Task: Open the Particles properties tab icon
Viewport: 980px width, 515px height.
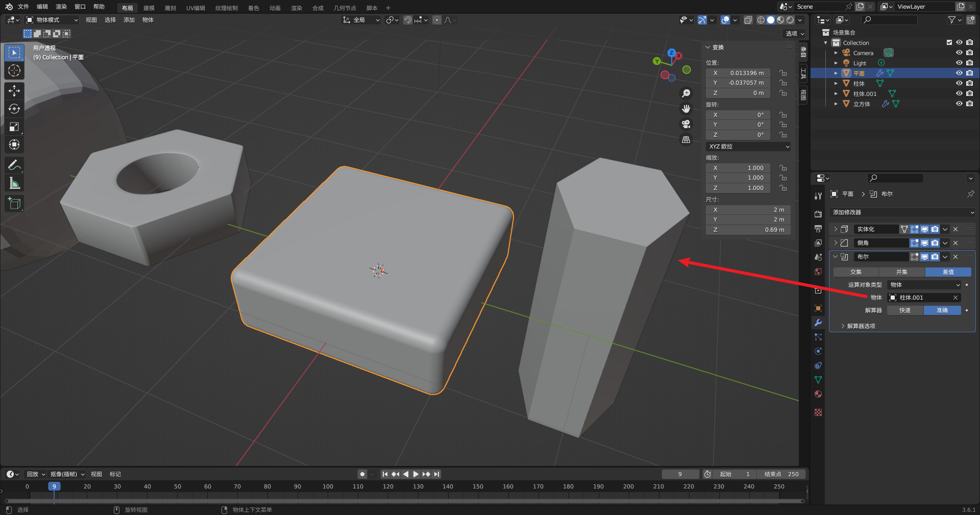Action: pos(818,337)
